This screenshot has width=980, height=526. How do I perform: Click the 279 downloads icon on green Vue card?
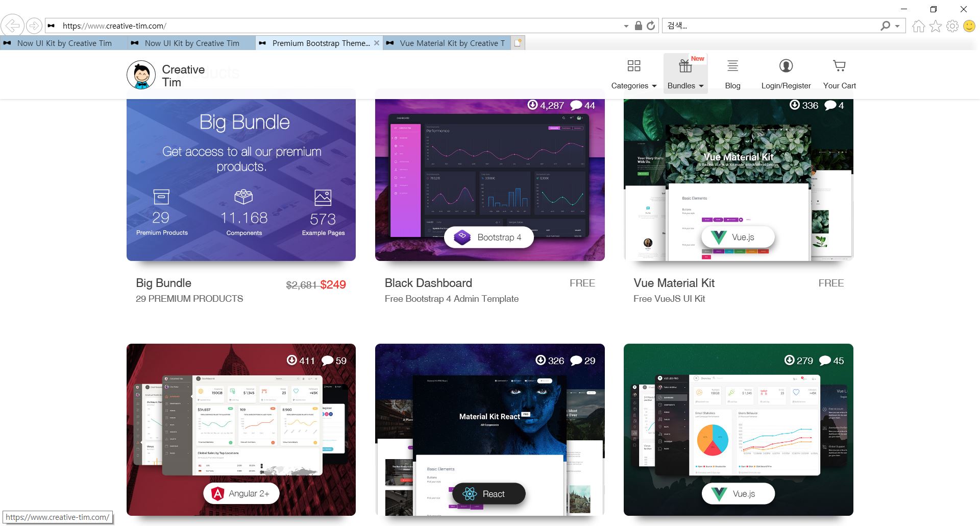[x=790, y=360]
